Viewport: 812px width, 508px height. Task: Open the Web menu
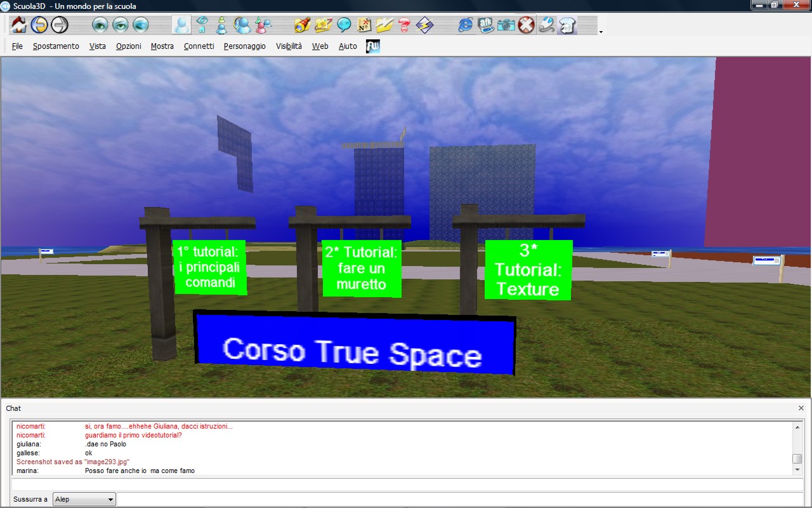coord(320,46)
